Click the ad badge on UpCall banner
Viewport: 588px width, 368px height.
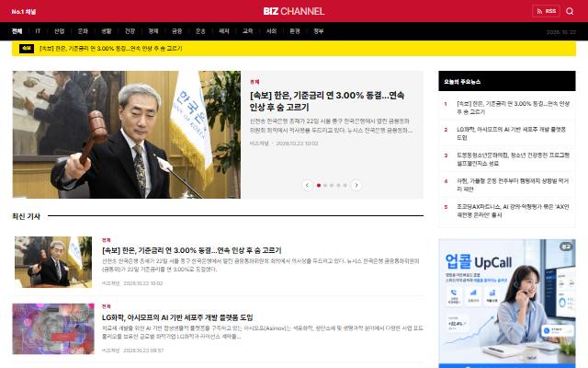[566, 247]
